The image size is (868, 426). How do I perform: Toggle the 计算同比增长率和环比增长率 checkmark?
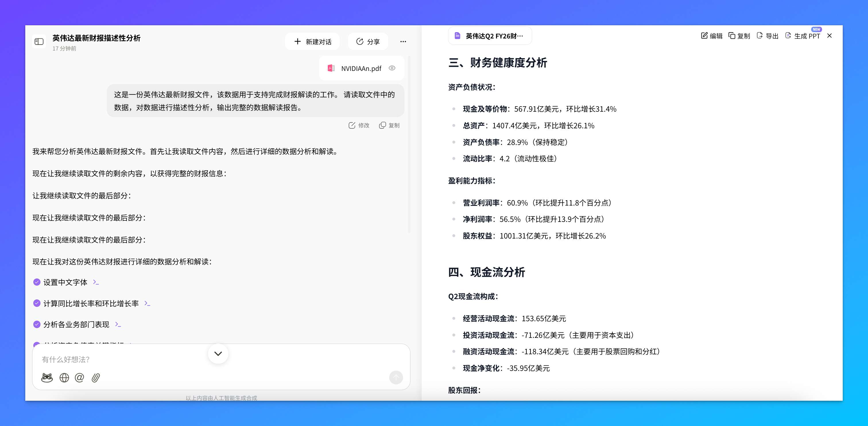point(36,303)
